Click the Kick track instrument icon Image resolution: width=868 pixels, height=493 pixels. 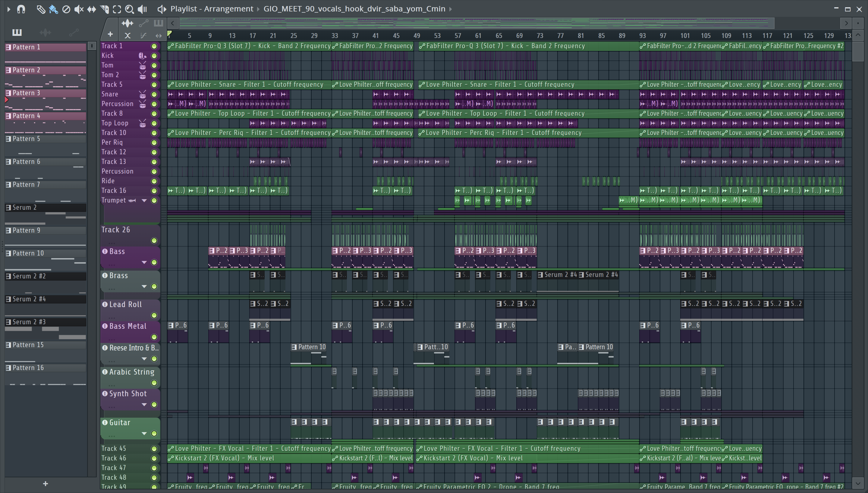(143, 56)
